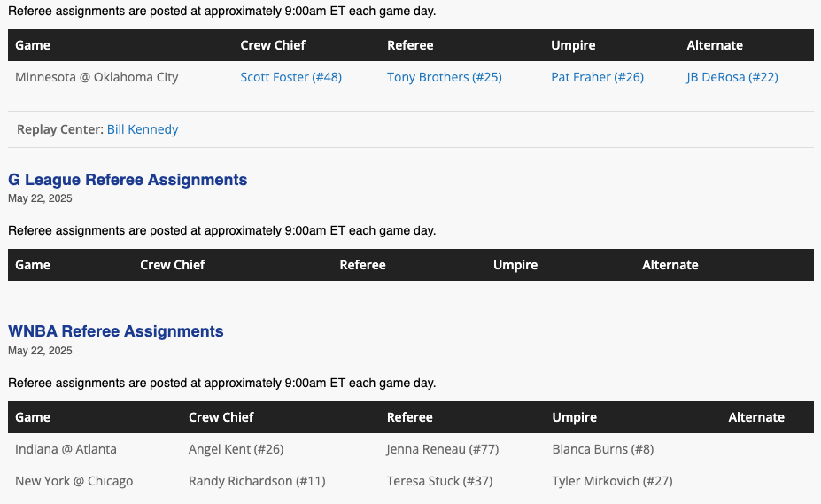The height and width of the screenshot is (504, 821).
Task: Click Blanca Burns (#8) umpire cell
Action: [602, 449]
